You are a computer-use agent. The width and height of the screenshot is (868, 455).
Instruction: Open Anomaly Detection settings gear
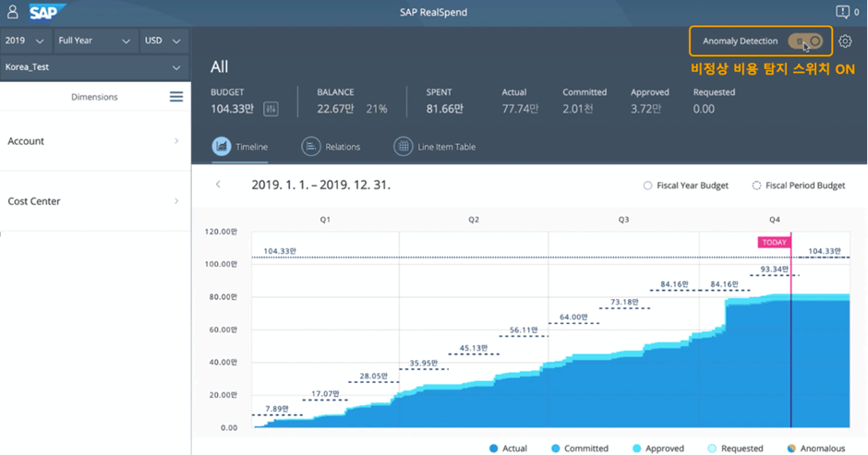845,41
